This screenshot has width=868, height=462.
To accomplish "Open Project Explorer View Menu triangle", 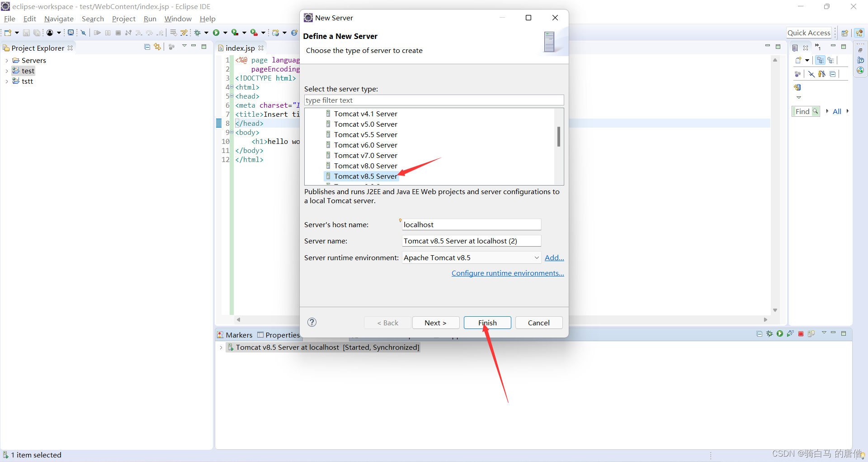I will [184, 46].
